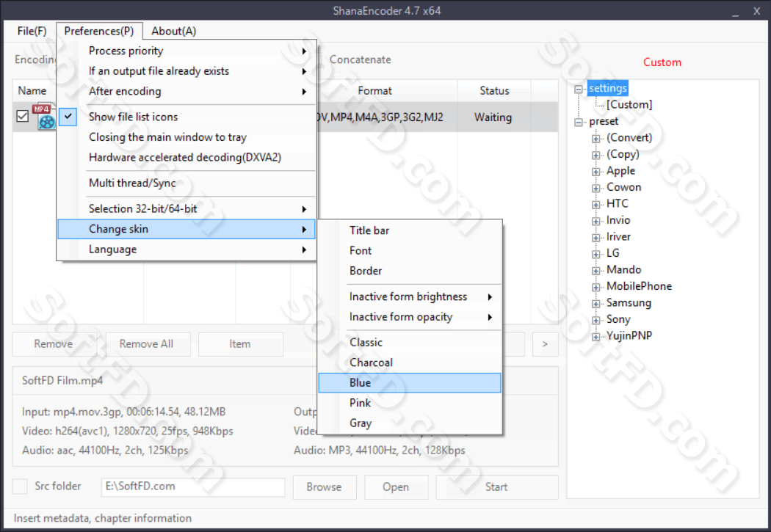Open 'If an output file already exists' submenu
771x532 pixels.
pos(187,71)
